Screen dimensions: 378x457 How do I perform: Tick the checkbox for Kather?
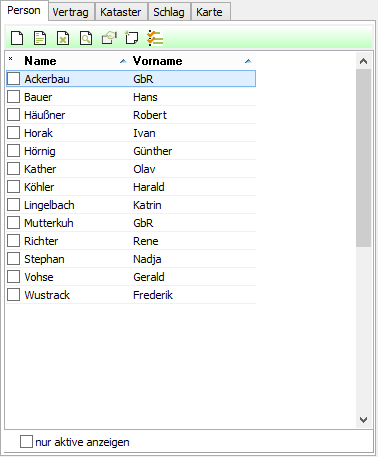pos(14,169)
